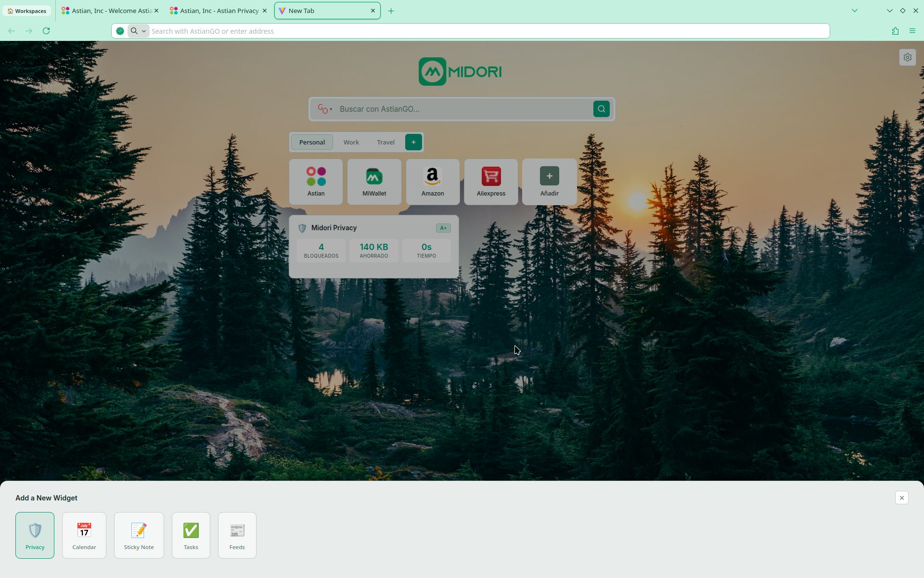Image resolution: width=924 pixels, height=578 pixels.
Task: Open new tab settings gear
Action: point(907,57)
